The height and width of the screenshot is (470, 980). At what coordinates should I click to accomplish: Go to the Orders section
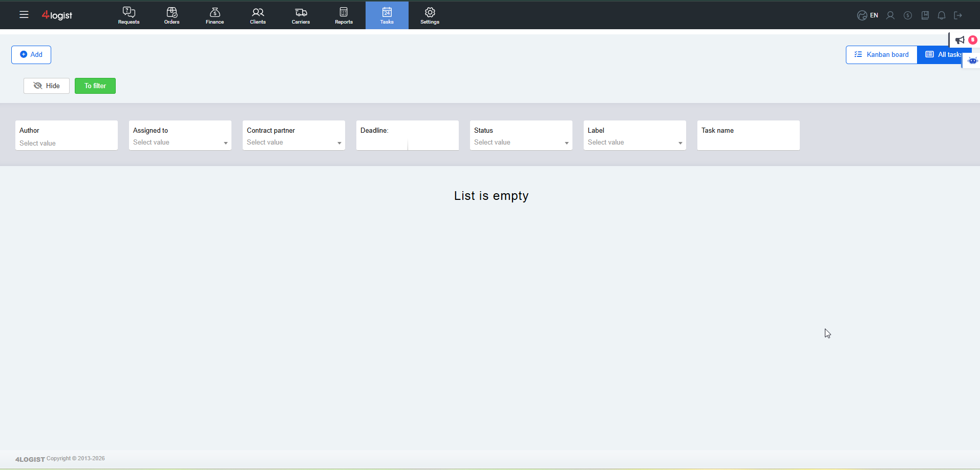point(172,15)
